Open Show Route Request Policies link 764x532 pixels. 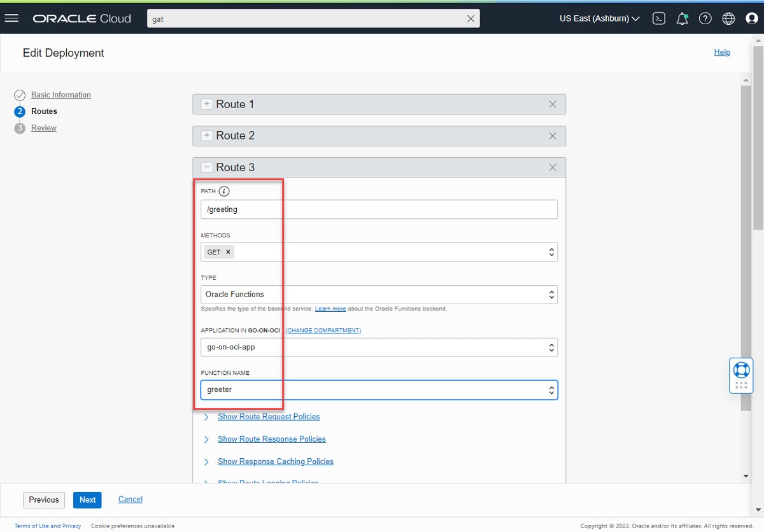click(x=269, y=417)
